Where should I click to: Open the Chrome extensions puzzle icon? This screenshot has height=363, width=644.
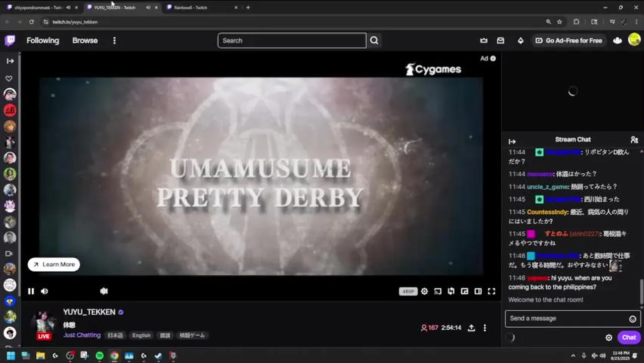(x=576, y=22)
